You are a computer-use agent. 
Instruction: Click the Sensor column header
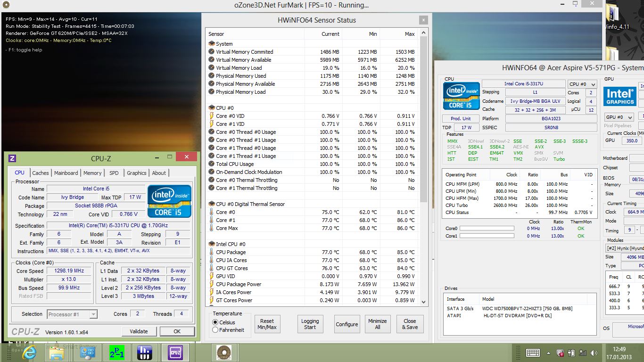click(x=255, y=34)
